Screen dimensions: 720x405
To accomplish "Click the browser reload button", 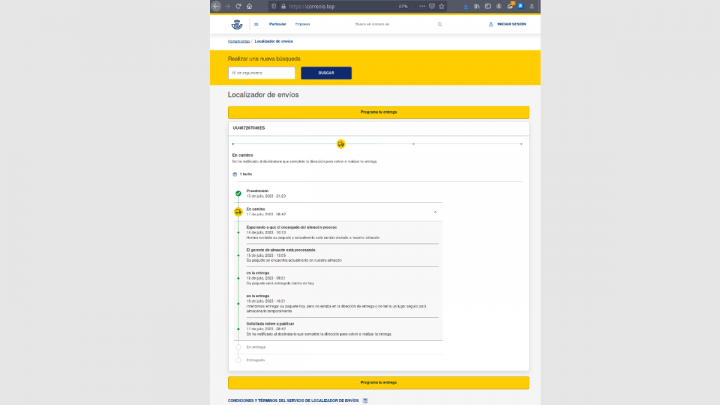I will [x=238, y=5].
